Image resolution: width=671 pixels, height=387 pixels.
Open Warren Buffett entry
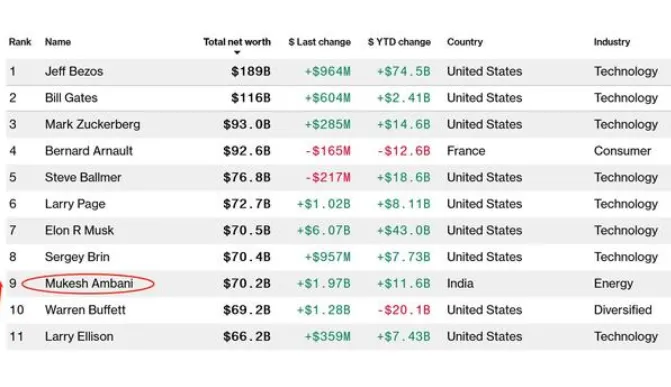tap(85, 310)
